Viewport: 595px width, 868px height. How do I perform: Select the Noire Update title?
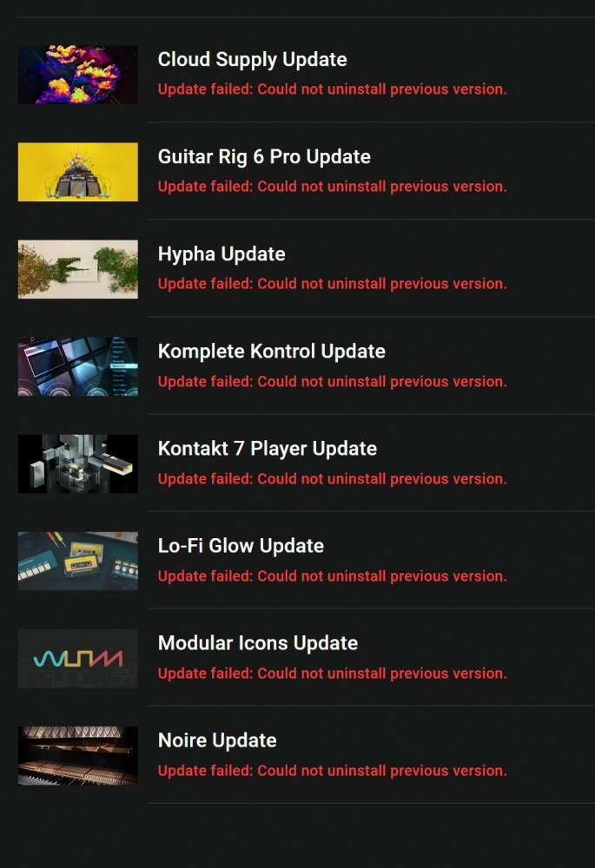[217, 740]
